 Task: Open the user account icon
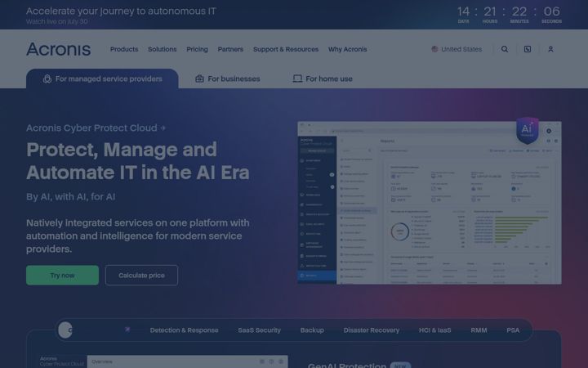point(550,49)
